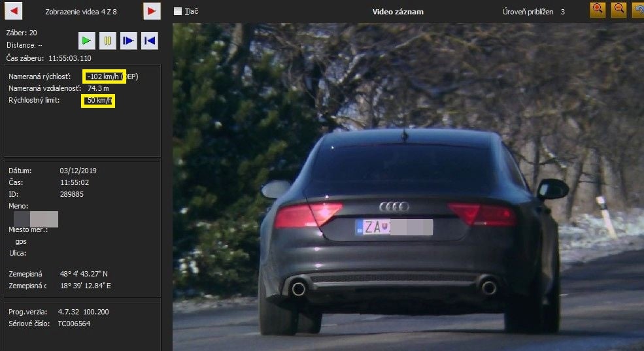Click the Audi's license plate in the video
The image size is (644, 351).
394,227
